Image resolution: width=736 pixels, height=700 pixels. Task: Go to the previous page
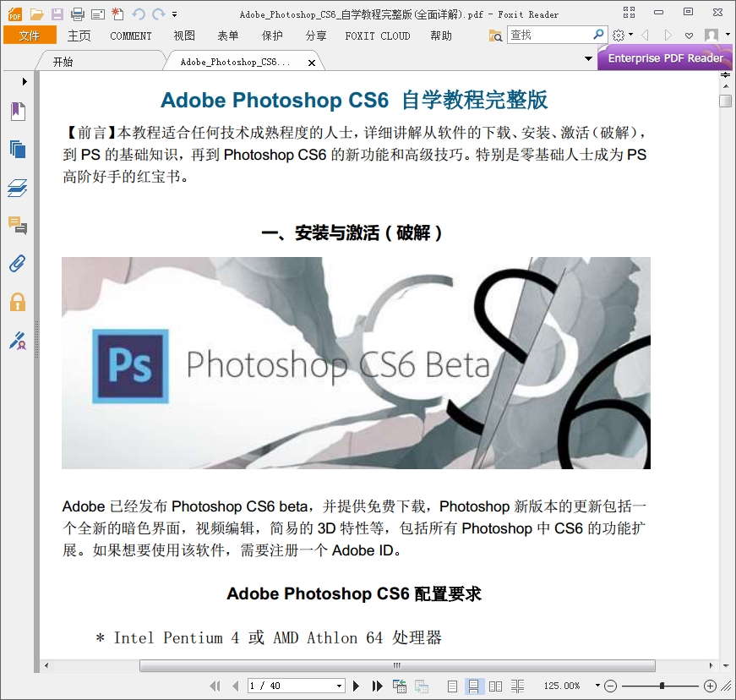[236, 686]
